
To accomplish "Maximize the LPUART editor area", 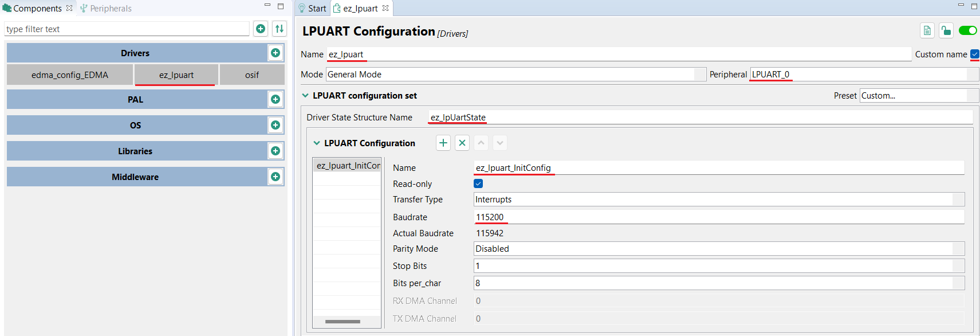I will coord(974,6).
